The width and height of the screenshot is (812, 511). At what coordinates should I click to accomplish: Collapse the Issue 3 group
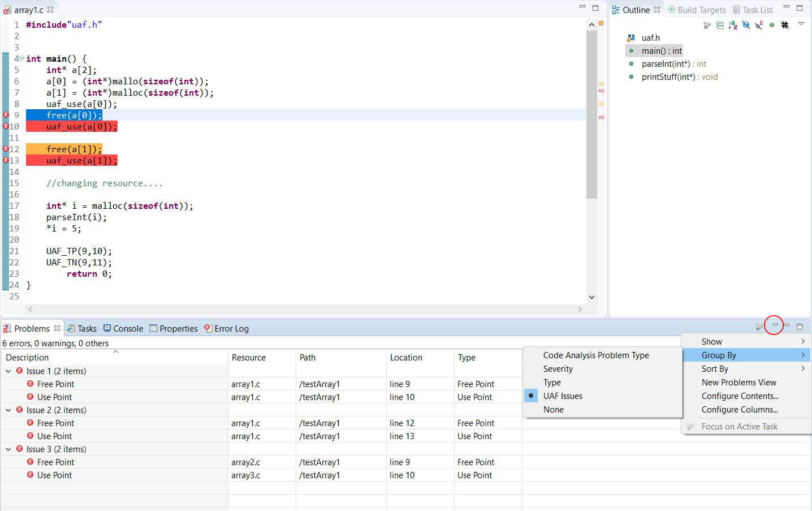coord(8,449)
